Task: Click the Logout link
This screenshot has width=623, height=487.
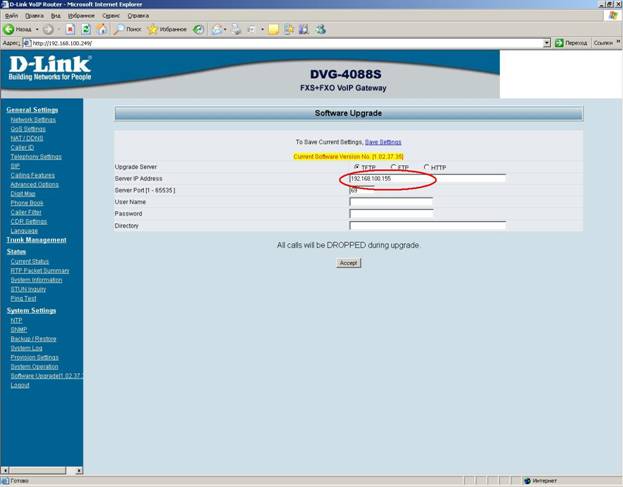Action: click(20, 385)
